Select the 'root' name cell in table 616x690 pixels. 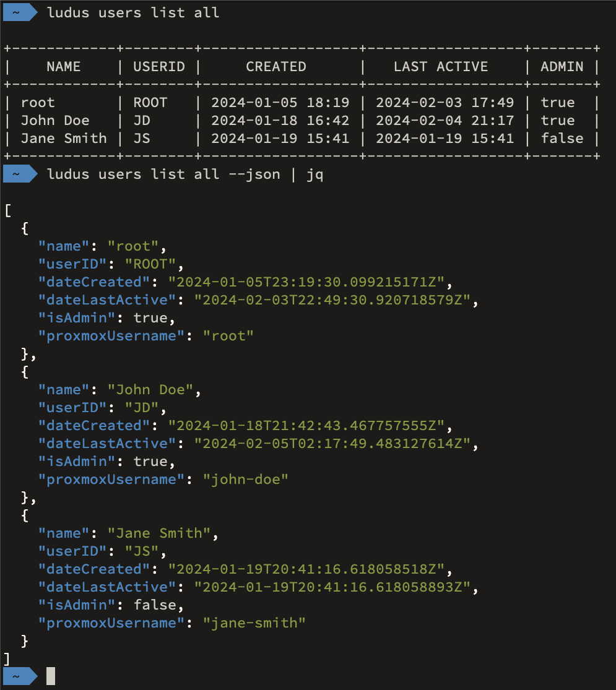[38, 103]
